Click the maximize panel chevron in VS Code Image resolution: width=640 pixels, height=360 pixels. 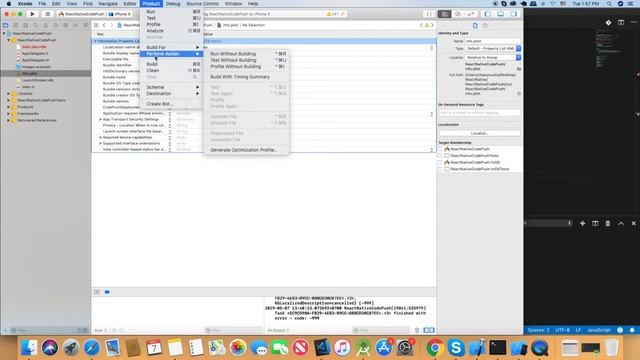(621, 223)
